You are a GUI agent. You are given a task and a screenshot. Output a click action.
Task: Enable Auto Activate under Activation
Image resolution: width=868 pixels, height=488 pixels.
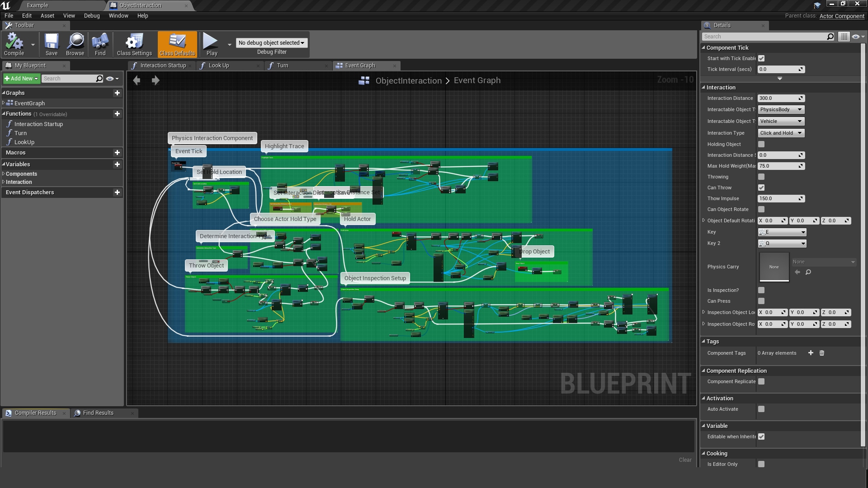click(x=761, y=409)
